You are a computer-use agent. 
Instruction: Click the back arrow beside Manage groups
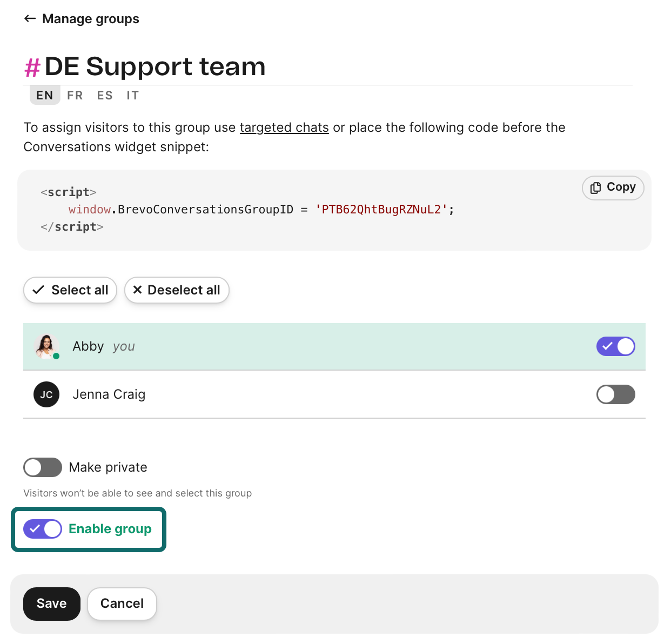pos(30,18)
